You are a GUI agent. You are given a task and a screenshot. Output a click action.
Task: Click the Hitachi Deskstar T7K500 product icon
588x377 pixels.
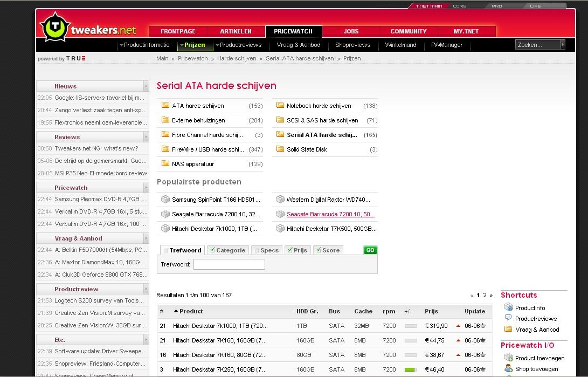[x=280, y=228]
